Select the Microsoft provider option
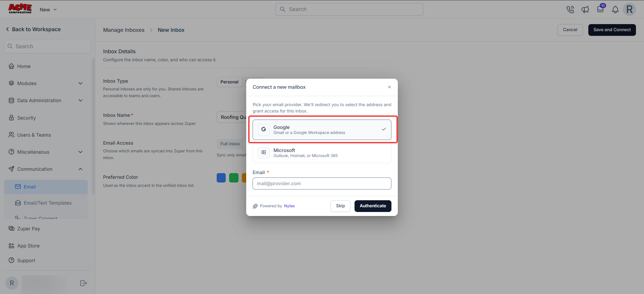Viewport: 644px width, 294px height. (x=322, y=153)
